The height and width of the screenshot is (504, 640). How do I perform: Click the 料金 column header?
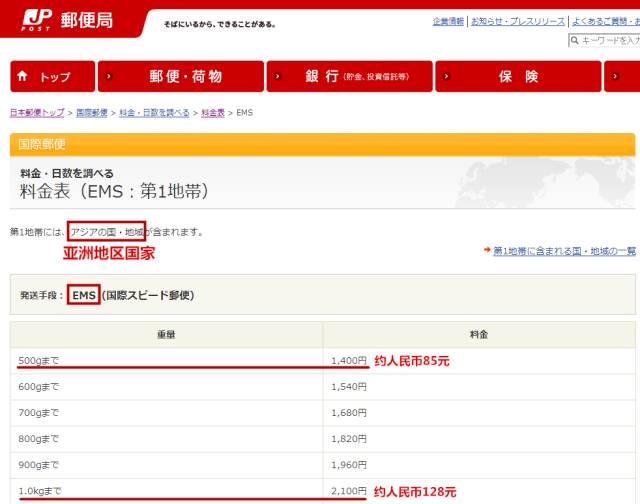point(479,335)
